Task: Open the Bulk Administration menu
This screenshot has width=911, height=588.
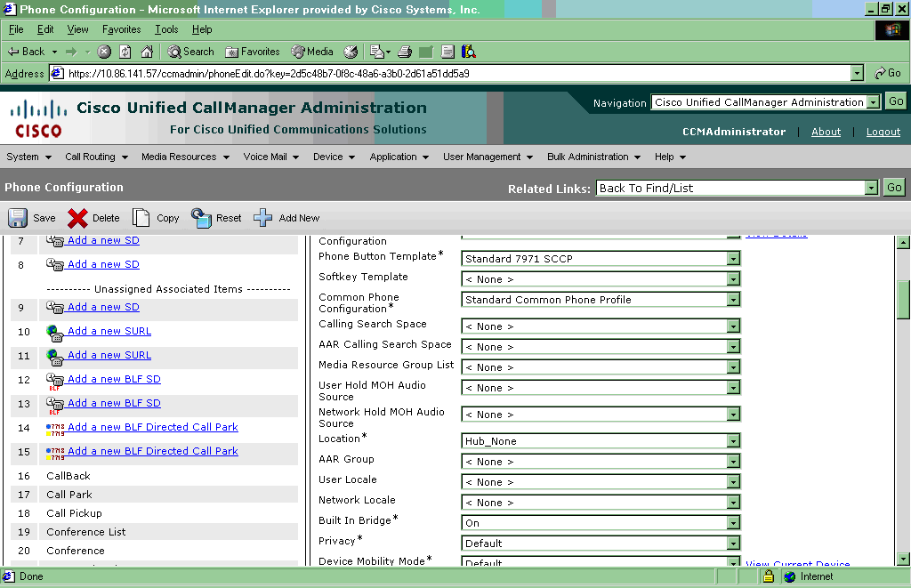Action: tap(593, 157)
